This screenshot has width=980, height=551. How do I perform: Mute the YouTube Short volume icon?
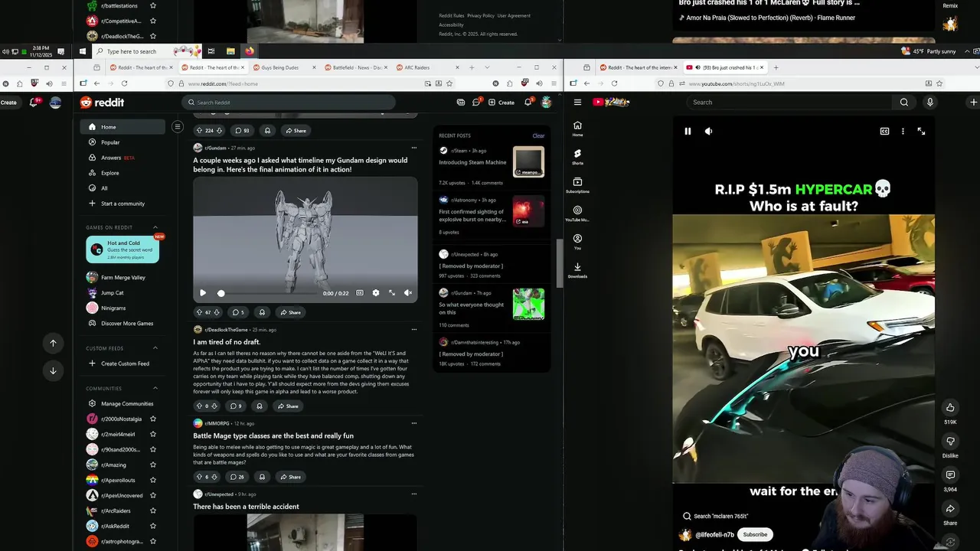point(708,131)
